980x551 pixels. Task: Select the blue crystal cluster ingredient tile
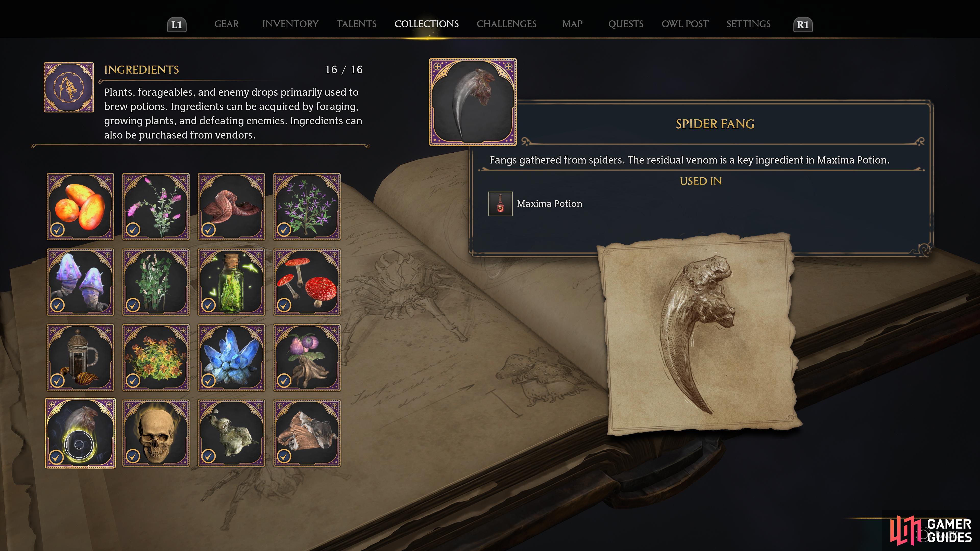click(231, 357)
